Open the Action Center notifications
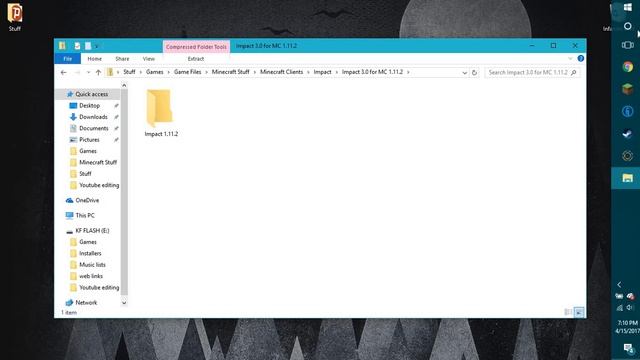 [628, 348]
